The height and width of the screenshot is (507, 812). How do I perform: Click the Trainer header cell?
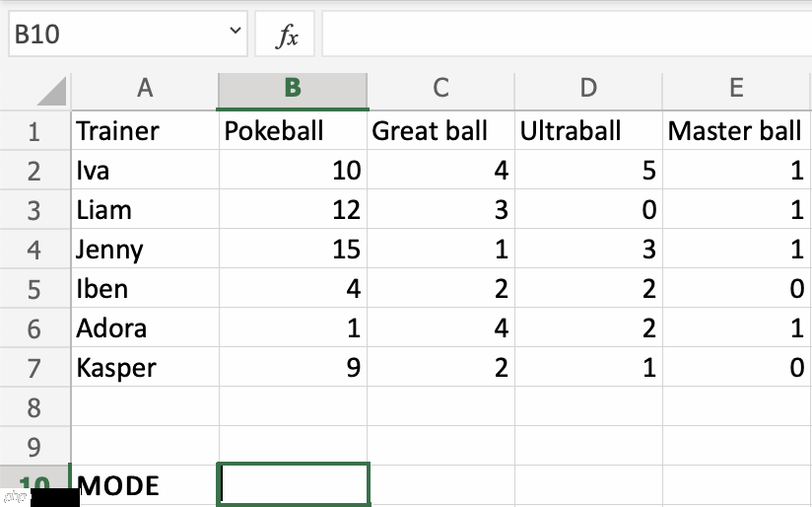point(145,130)
